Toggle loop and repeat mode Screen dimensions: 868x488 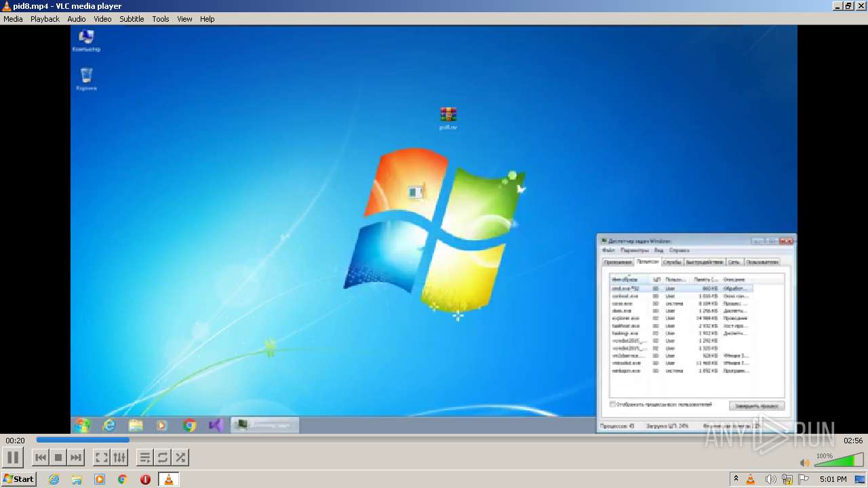tap(163, 458)
